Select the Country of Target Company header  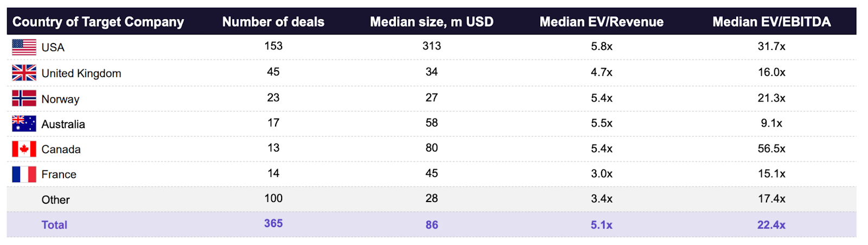tap(98, 22)
